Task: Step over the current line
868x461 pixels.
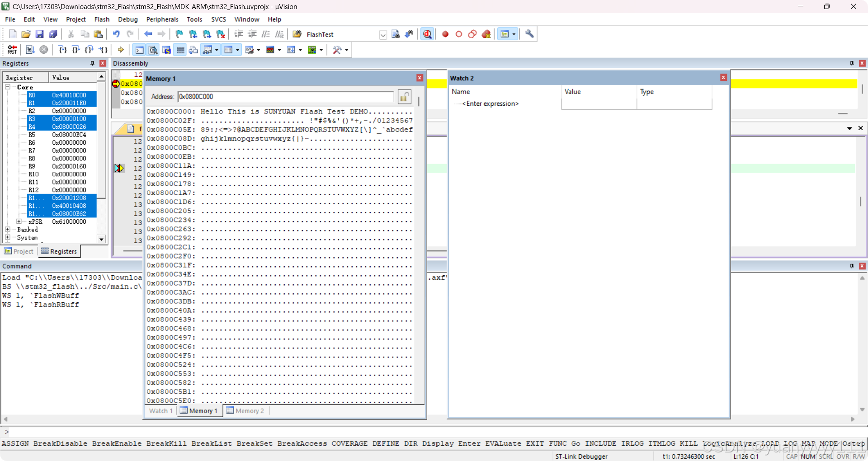Action: (x=75, y=50)
